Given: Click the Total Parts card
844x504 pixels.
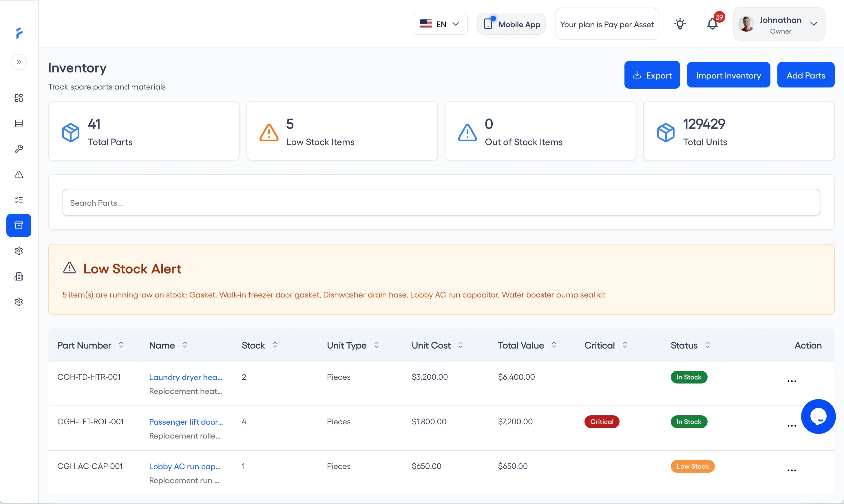Looking at the screenshot, I should click(144, 131).
